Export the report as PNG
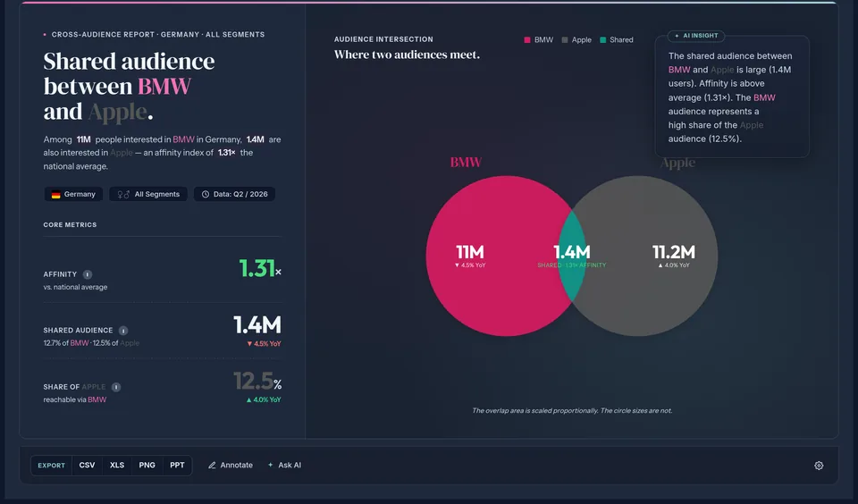This screenshot has width=858, height=504. (147, 466)
